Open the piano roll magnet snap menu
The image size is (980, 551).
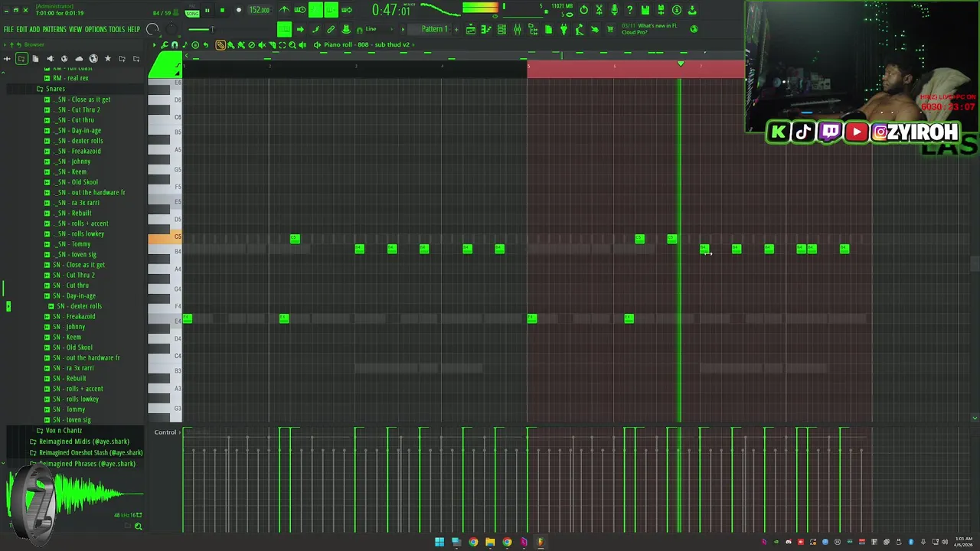tap(175, 44)
